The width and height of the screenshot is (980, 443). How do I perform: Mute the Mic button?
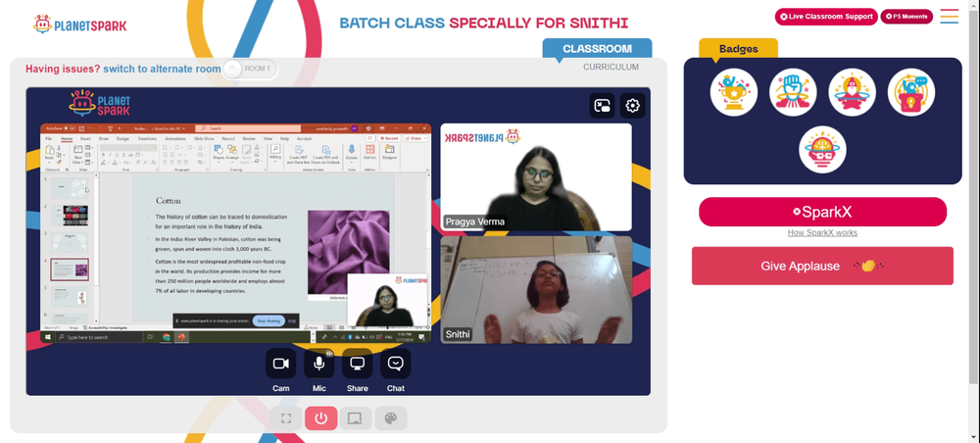(319, 364)
